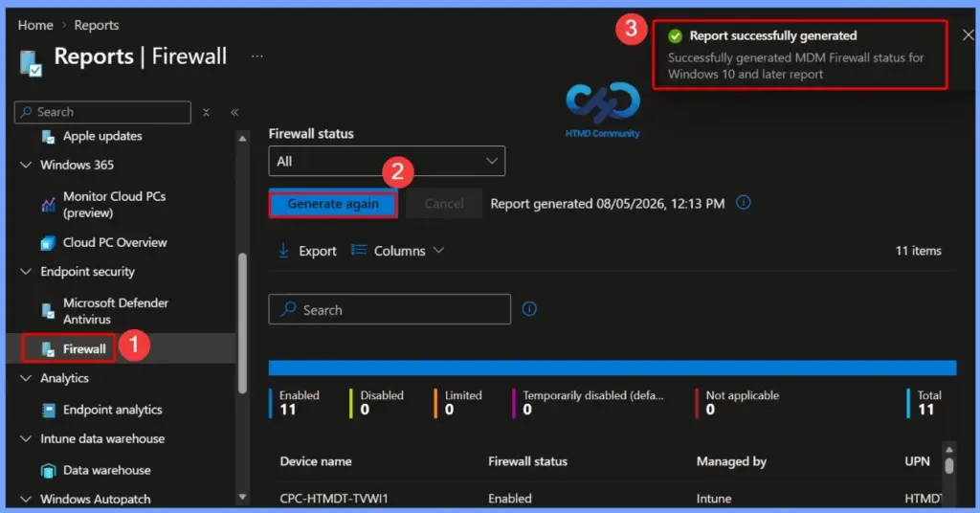Open Cloud PC Overview
The image size is (980, 513).
pyautogui.click(x=115, y=242)
